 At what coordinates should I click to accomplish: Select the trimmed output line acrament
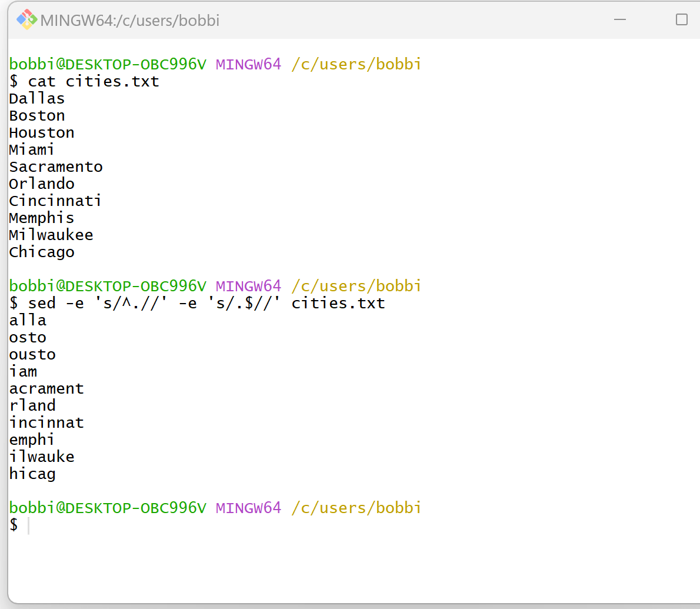[x=46, y=388]
